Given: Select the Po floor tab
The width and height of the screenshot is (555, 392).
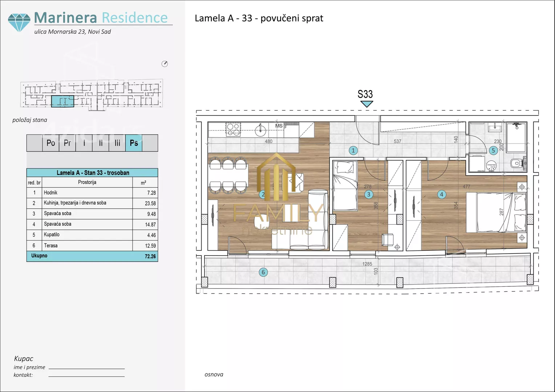Looking at the screenshot, I should pyautogui.click(x=51, y=143).
